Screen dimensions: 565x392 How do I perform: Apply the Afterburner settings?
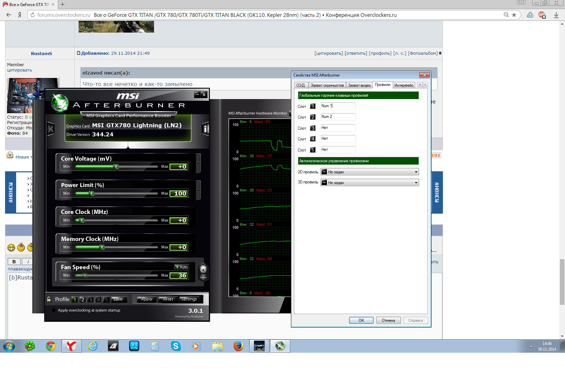click(x=146, y=299)
